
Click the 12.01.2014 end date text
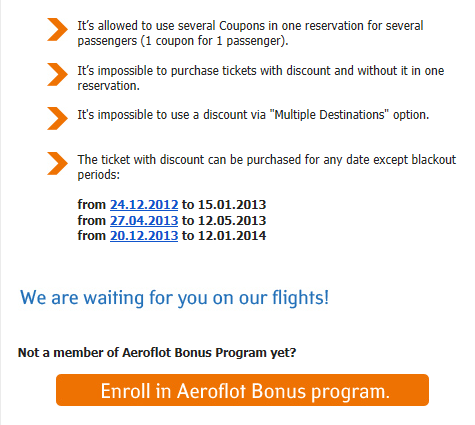(232, 236)
